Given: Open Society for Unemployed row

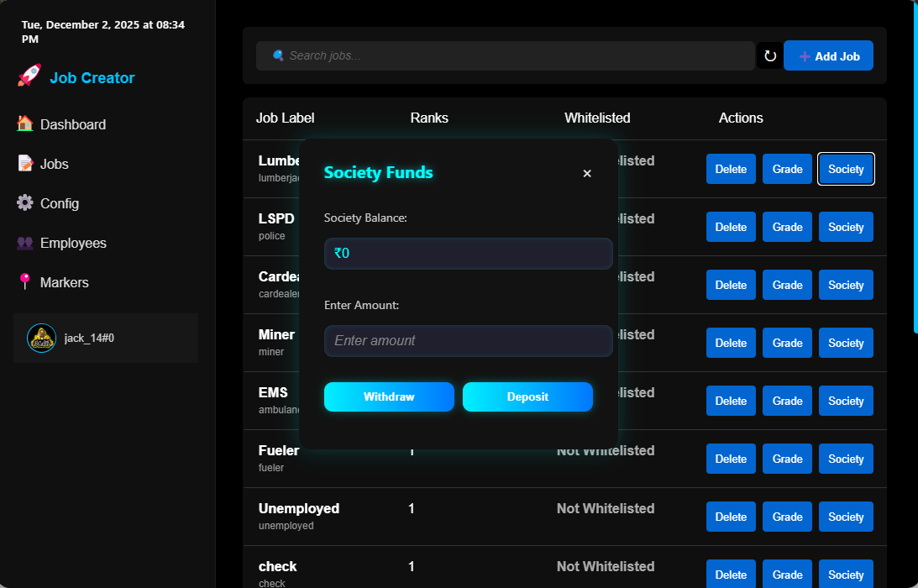Looking at the screenshot, I should click(x=846, y=517).
